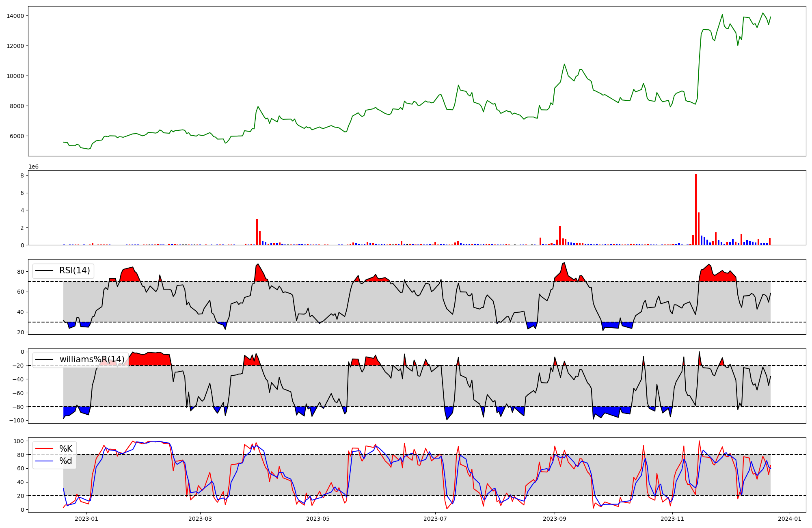Click the 100 label on stochastic axis
Viewport: 812px width, 528px height.
19,441
